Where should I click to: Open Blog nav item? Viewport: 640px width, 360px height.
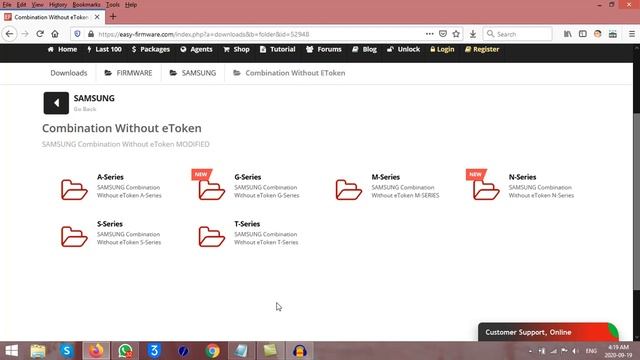364,49
